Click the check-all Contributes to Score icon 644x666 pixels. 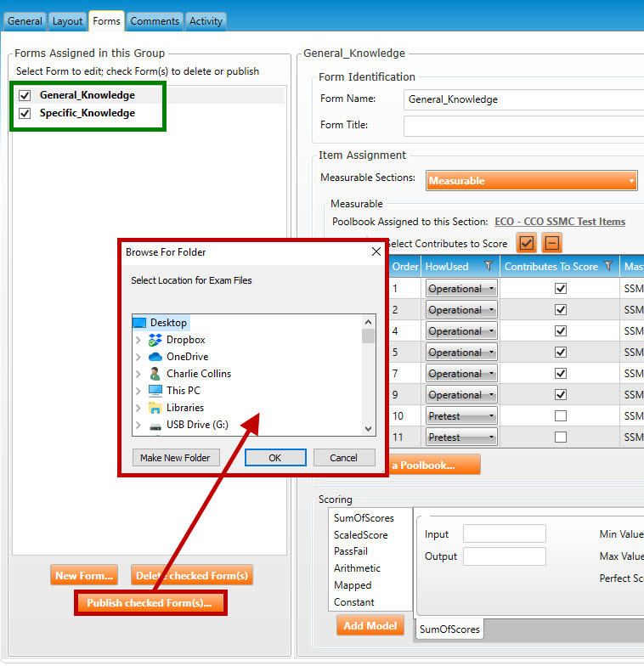coord(527,243)
